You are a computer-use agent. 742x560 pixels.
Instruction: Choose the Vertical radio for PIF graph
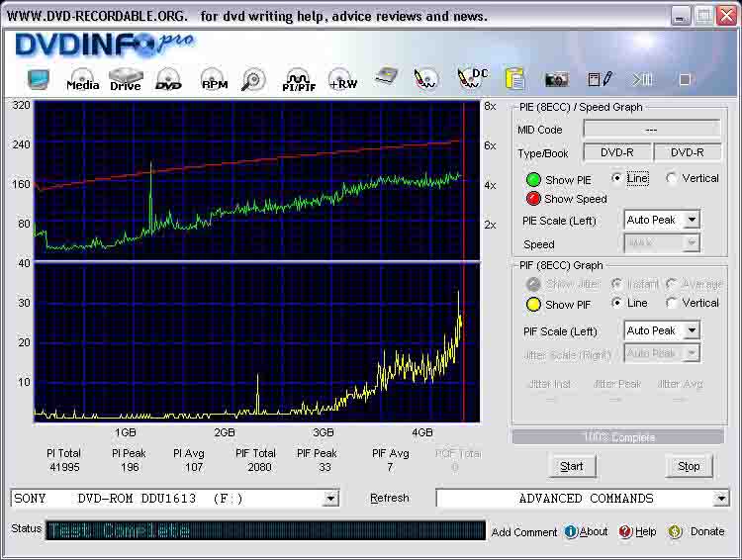pos(673,304)
